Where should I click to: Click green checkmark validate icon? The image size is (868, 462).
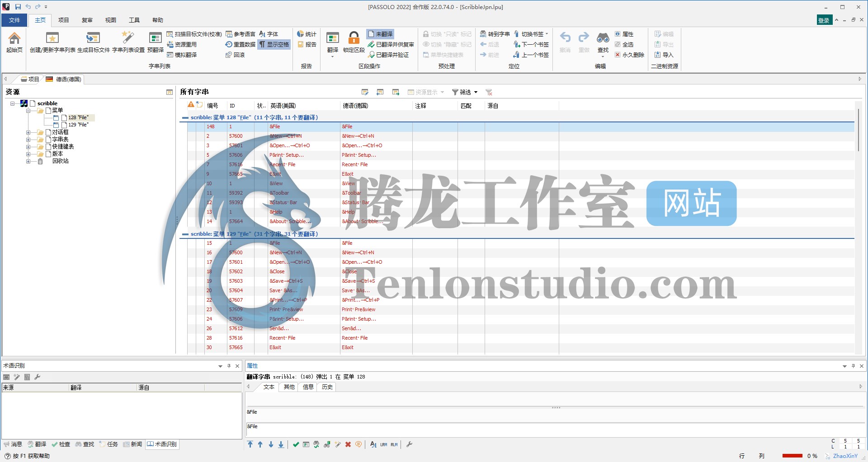[296, 444]
